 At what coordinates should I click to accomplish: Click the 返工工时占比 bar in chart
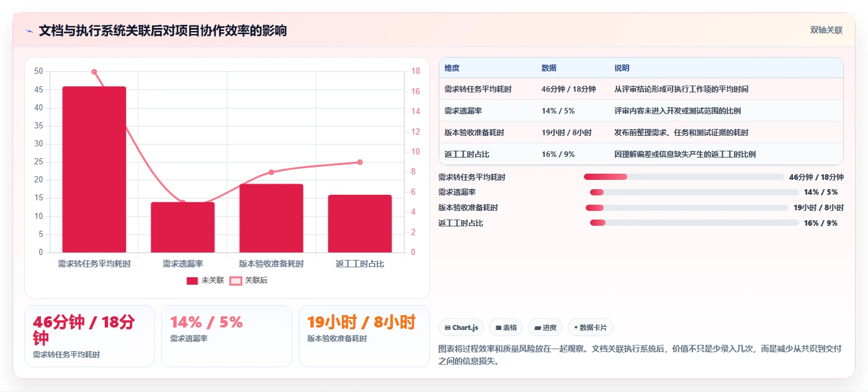360,223
